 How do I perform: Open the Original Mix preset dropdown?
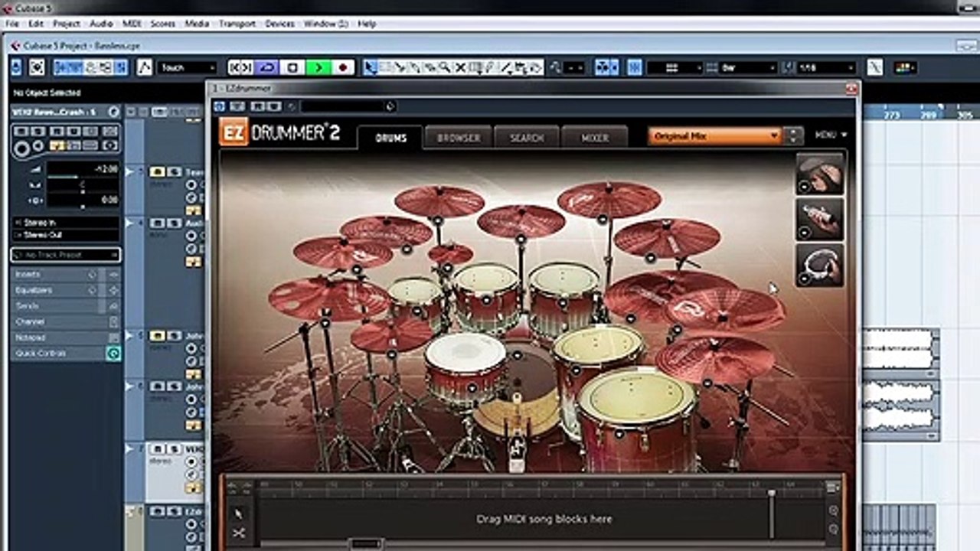point(714,136)
